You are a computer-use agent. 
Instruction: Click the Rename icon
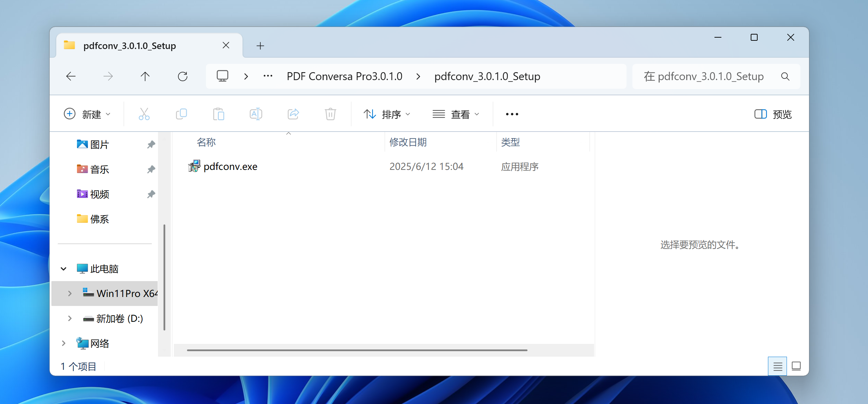(x=256, y=114)
